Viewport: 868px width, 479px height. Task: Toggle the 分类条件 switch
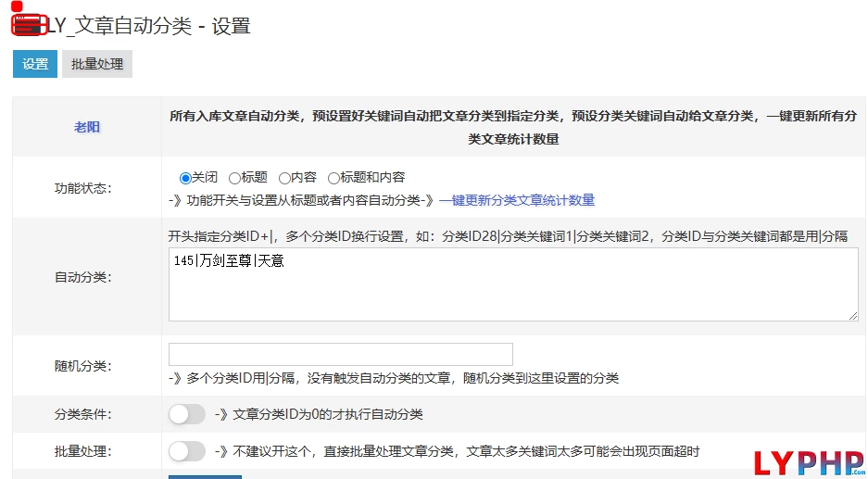187,414
